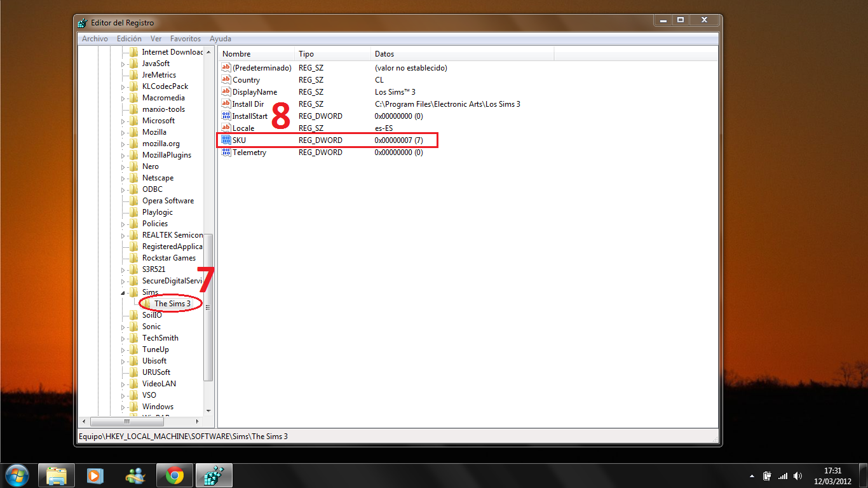Show hidden tray icons arrow
This screenshot has width=868, height=488.
point(752,475)
